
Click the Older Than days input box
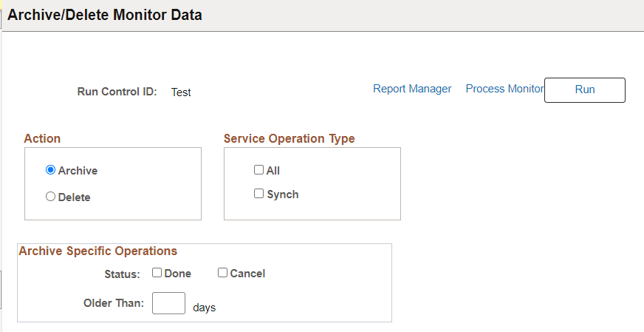(168, 303)
